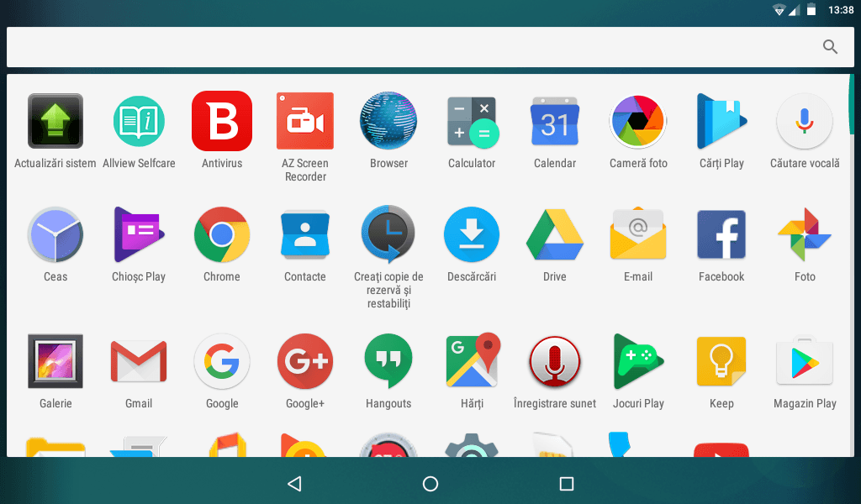Launch Keep notes app
This screenshot has width=861, height=504.
click(721, 361)
